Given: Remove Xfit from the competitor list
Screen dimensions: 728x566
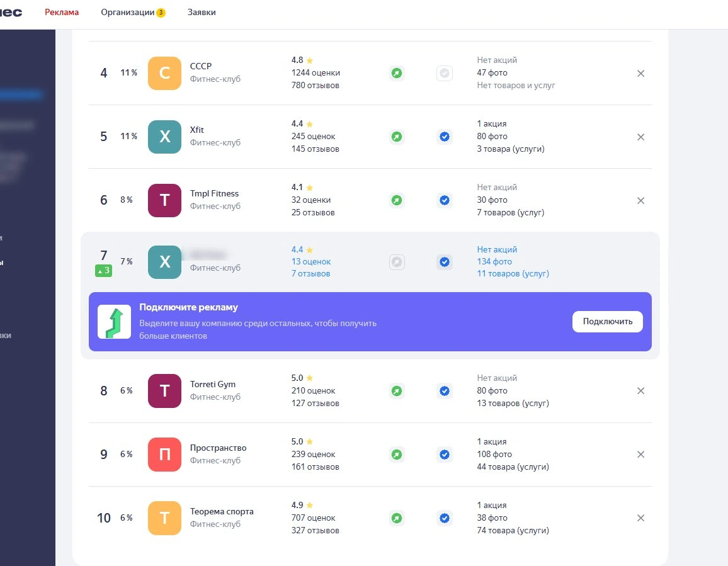Looking at the screenshot, I should click(x=640, y=137).
